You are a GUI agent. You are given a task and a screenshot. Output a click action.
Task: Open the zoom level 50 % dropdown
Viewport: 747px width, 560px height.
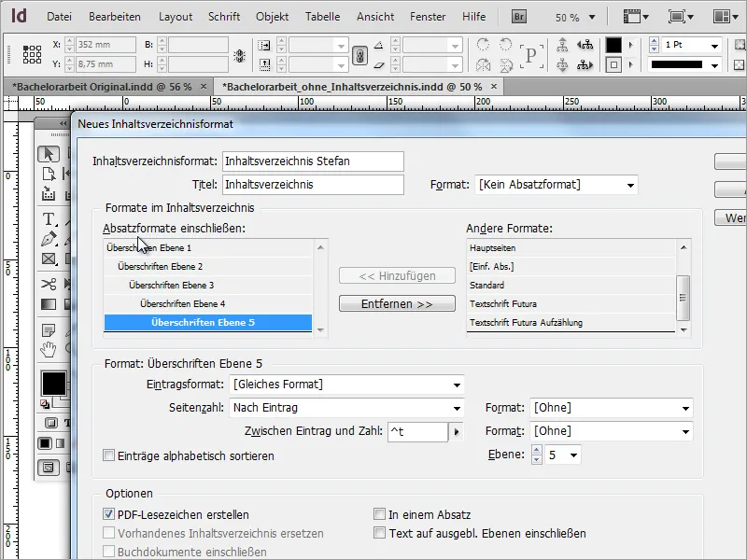pyautogui.click(x=592, y=18)
